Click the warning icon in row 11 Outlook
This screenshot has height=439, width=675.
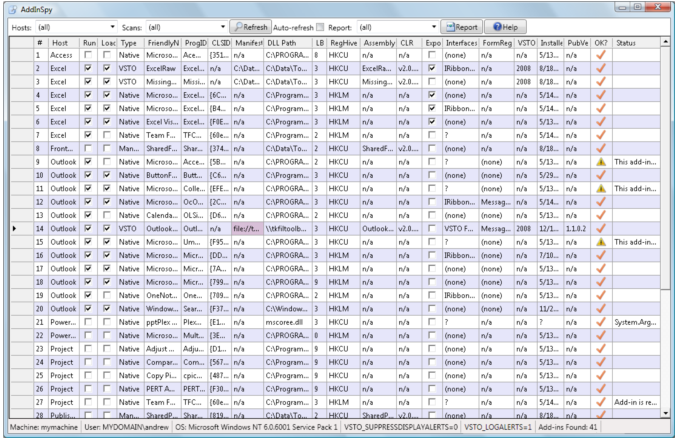(601, 189)
